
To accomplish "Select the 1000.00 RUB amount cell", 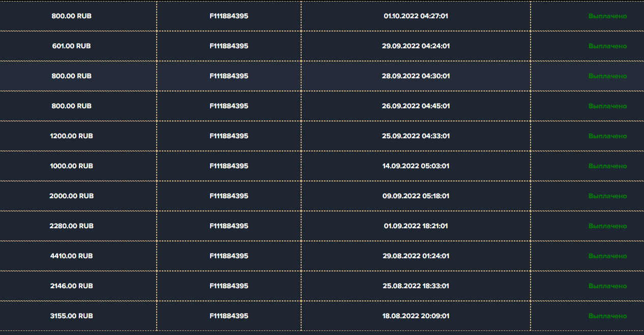I will click(x=71, y=166).
